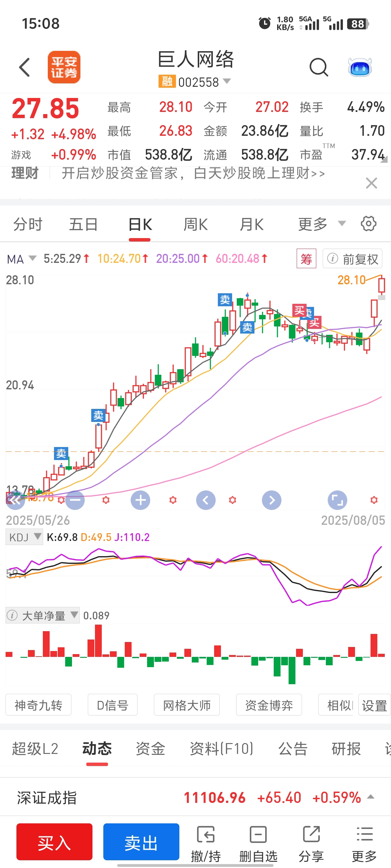Image resolution: width=391 pixels, height=868 pixels.
Task: Expand quote details corner triangle
Action: (x=384, y=160)
